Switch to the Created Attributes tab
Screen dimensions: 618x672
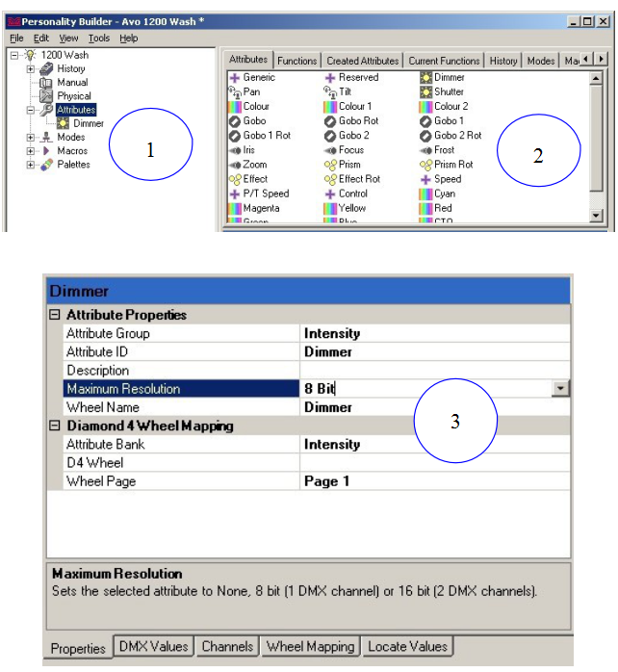tap(363, 61)
